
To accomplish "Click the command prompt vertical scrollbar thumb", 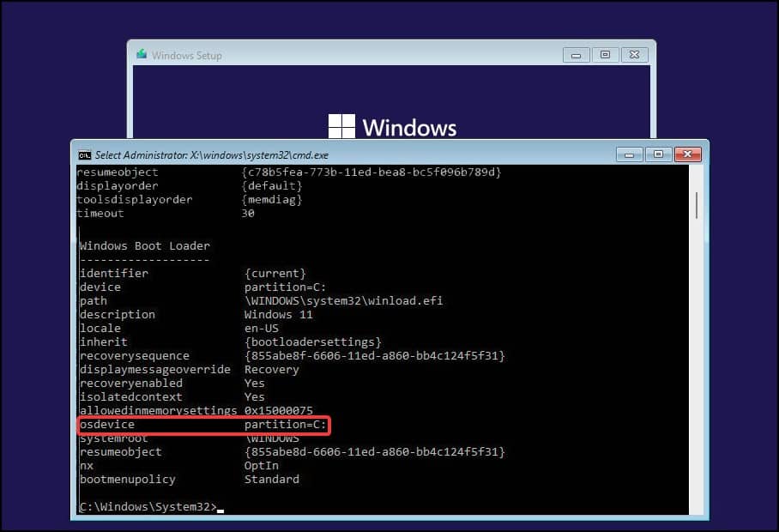I will 697,205.
